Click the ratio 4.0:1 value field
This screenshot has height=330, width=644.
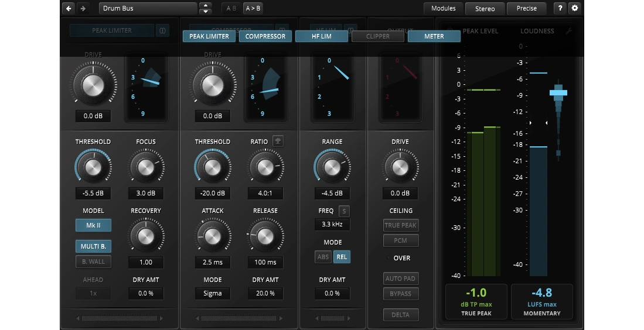(x=265, y=193)
